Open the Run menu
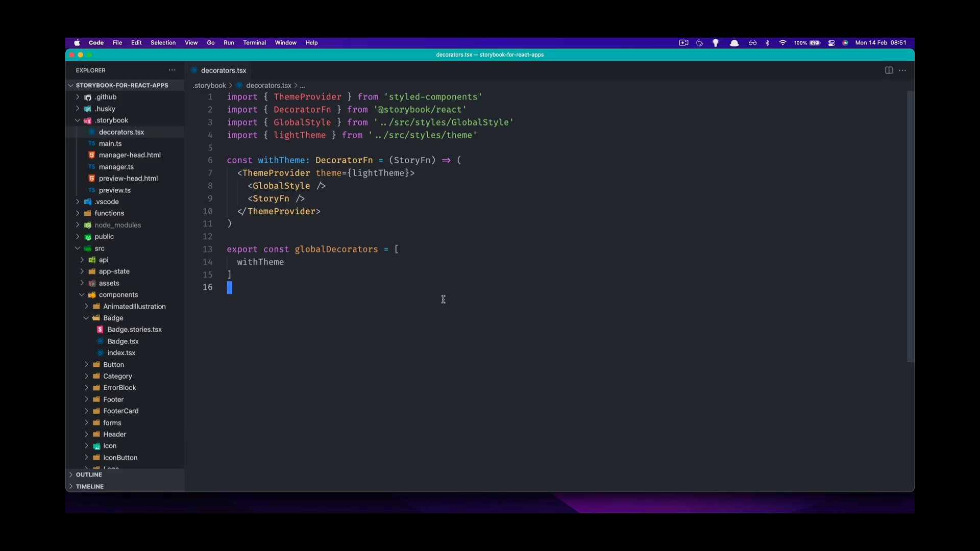The height and width of the screenshot is (551, 980). pyautogui.click(x=229, y=43)
